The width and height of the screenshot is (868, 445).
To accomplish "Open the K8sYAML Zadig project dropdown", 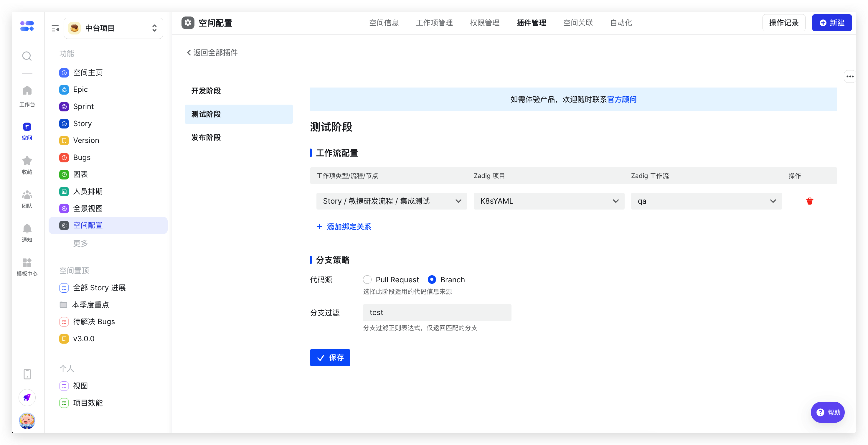I will pyautogui.click(x=549, y=201).
